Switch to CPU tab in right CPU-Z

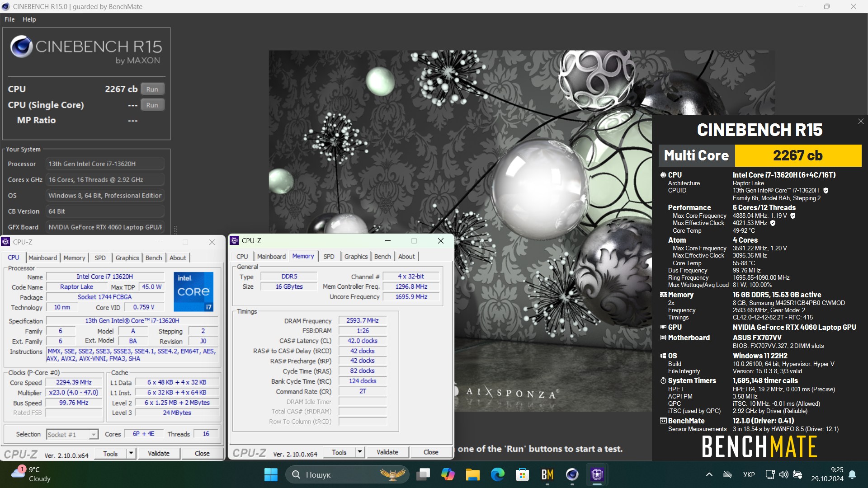coord(242,256)
